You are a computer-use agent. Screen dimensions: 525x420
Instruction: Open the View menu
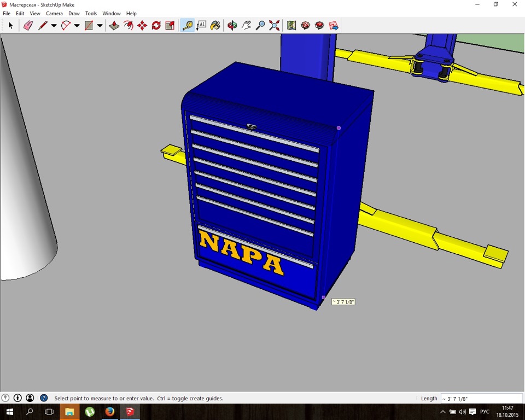pyautogui.click(x=35, y=13)
